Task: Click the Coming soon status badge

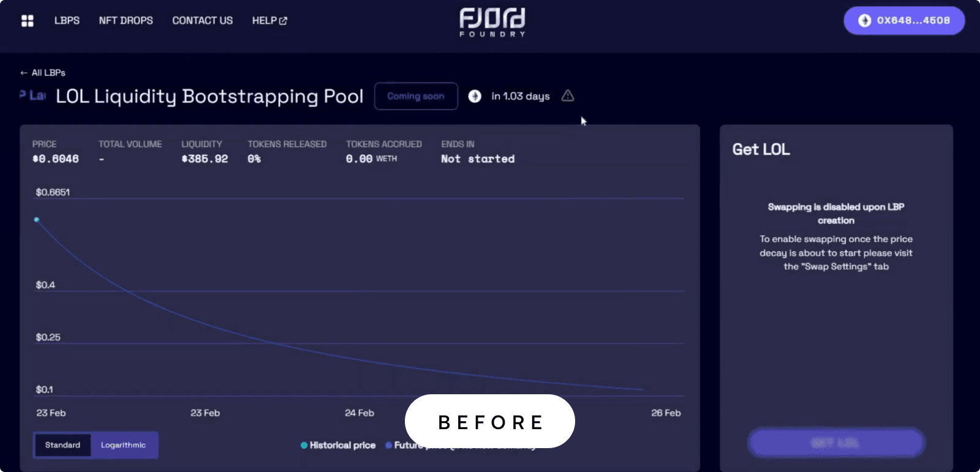Action: [416, 96]
